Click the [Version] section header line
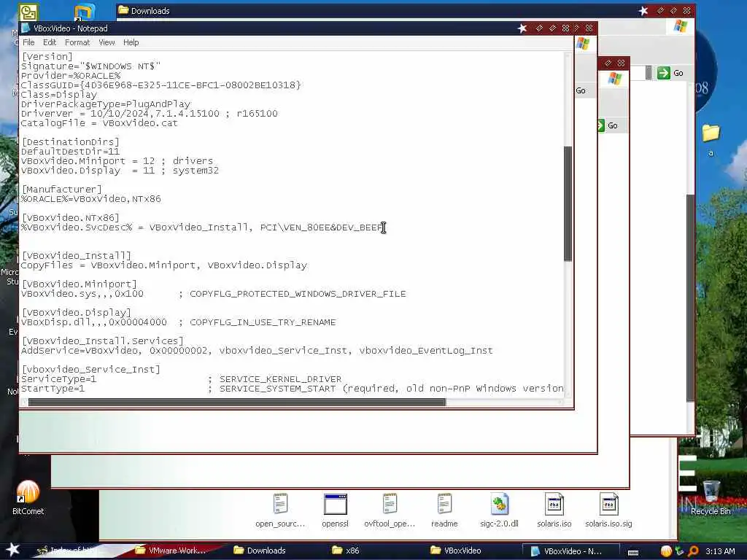Screen dimensions: 747x560 pyautogui.click(x=47, y=57)
